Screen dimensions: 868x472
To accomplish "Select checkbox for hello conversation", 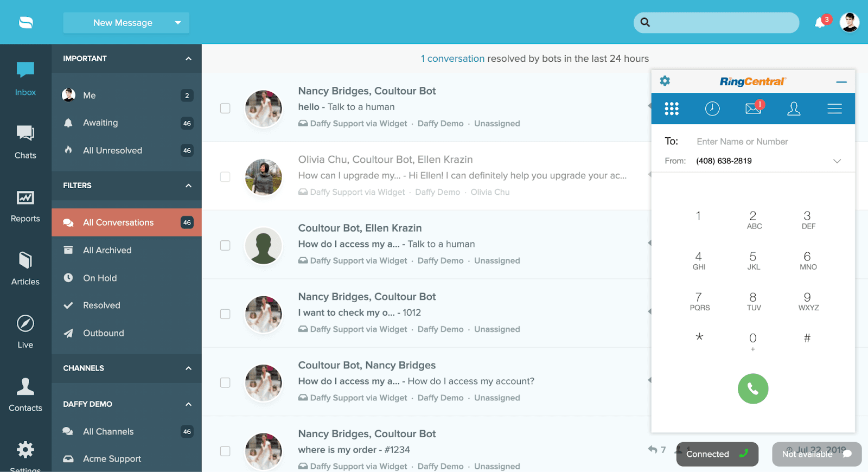I will (x=225, y=109).
